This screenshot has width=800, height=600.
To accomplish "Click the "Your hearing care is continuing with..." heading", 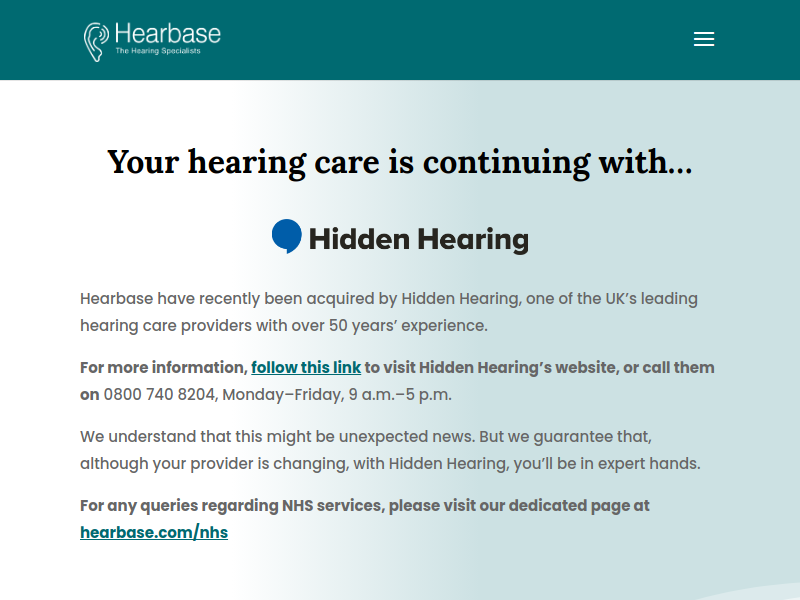I will point(399,162).
